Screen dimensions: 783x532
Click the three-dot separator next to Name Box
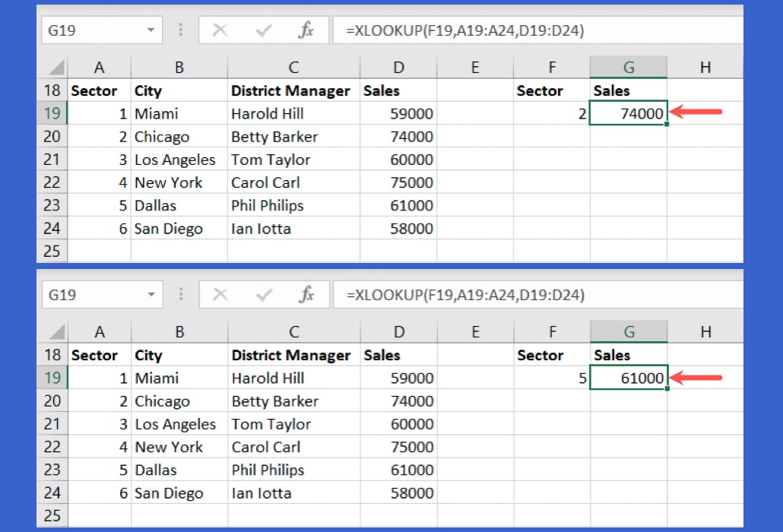pyautogui.click(x=180, y=30)
